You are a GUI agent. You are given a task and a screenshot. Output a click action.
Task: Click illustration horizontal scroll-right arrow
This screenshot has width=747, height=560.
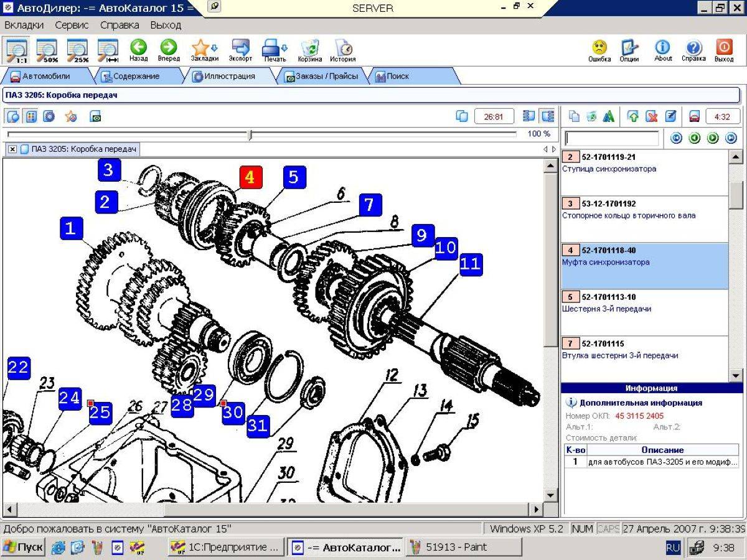point(537,509)
